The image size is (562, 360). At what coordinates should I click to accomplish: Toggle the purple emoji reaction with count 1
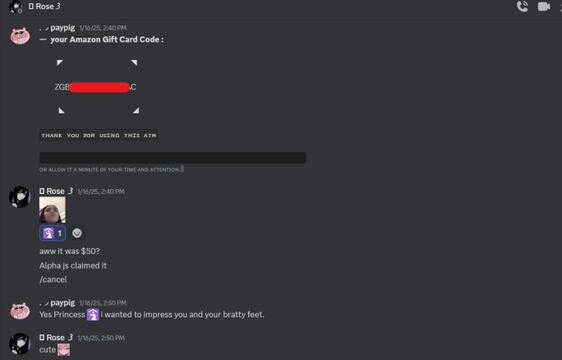[x=52, y=233]
